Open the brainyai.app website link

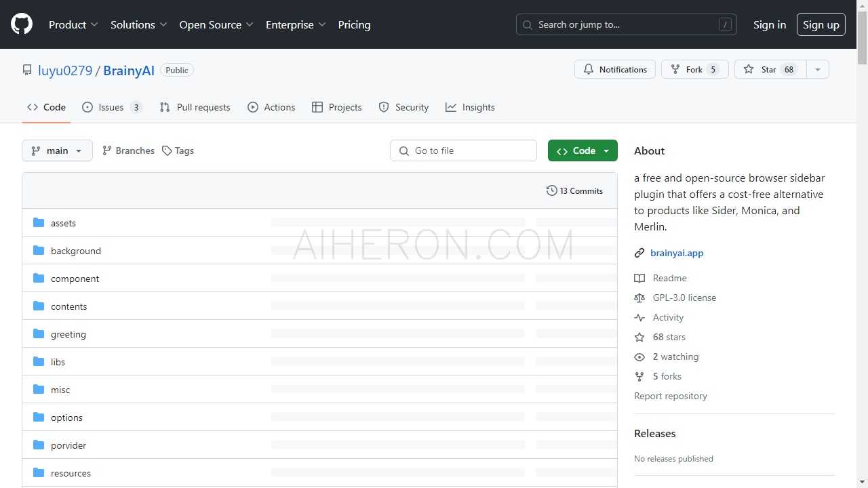677,253
